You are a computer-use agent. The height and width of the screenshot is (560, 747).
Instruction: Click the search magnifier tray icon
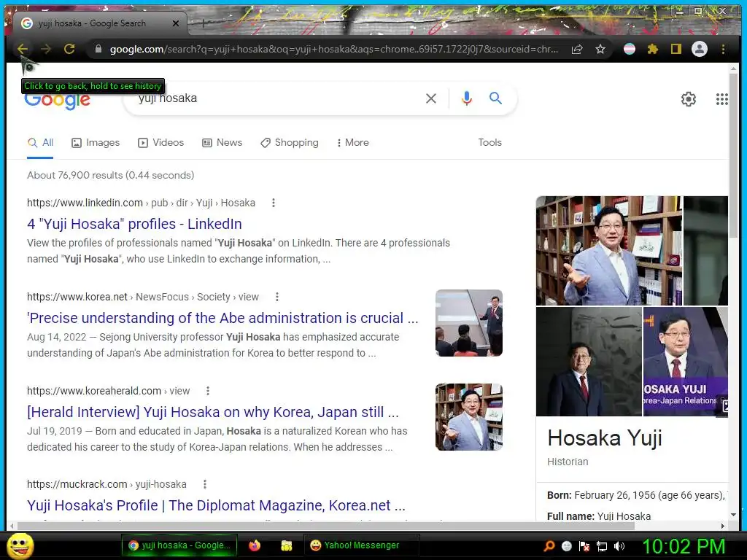[x=549, y=546]
